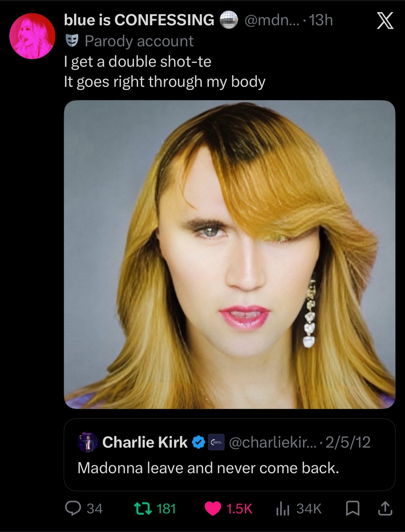Open the @mdn... handle link
Viewport: 405px width, 532px height.
(x=270, y=20)
